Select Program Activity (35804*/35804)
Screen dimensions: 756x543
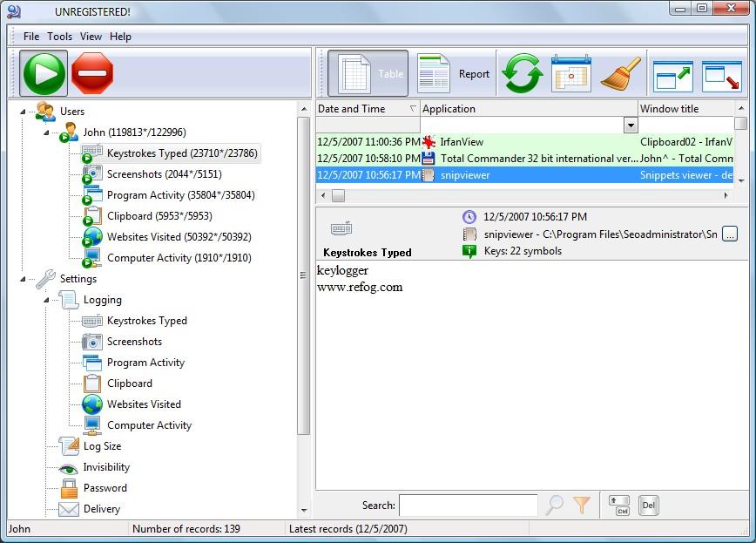pyautogui.click(x=181, y=195)
